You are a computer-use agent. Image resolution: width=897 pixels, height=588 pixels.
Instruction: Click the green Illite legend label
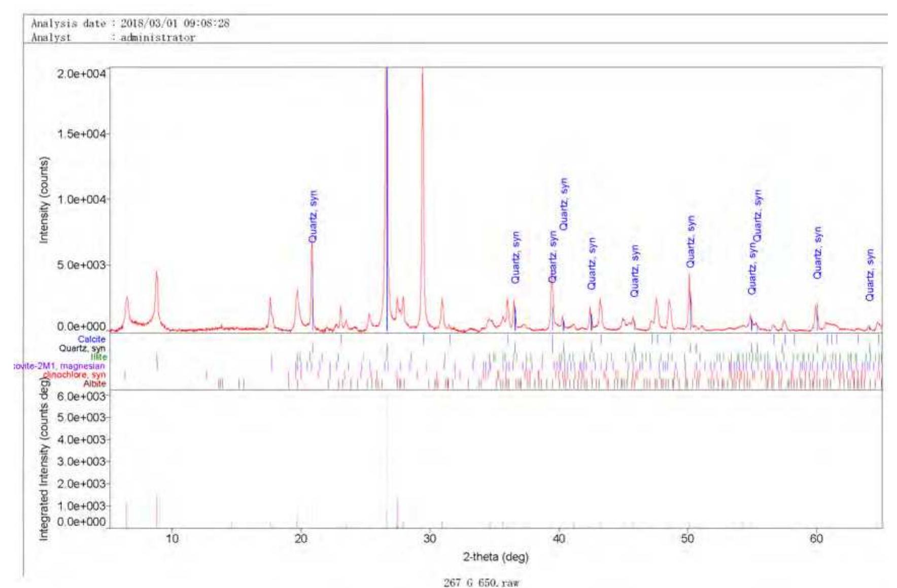(98, 357)
